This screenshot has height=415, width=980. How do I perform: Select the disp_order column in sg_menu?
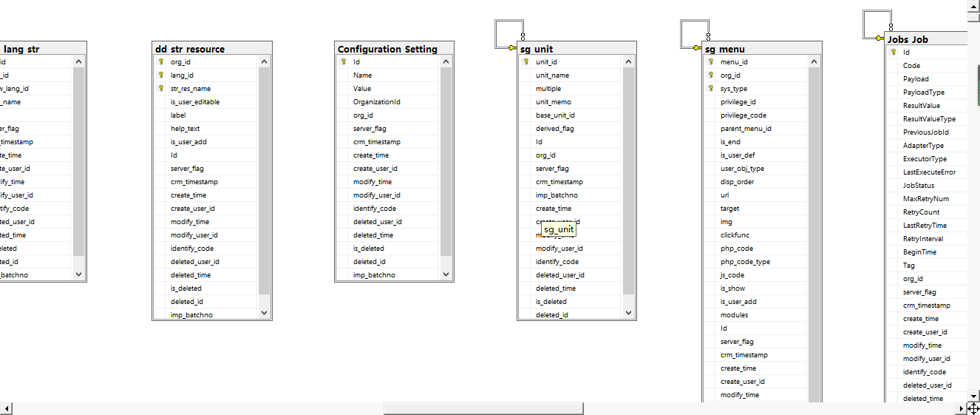(x=756, y=182)
